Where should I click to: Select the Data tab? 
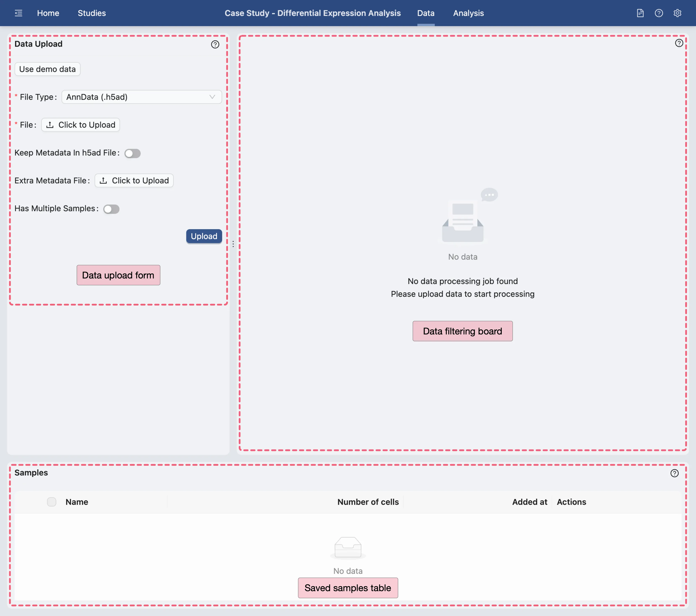tap(426, 13)
